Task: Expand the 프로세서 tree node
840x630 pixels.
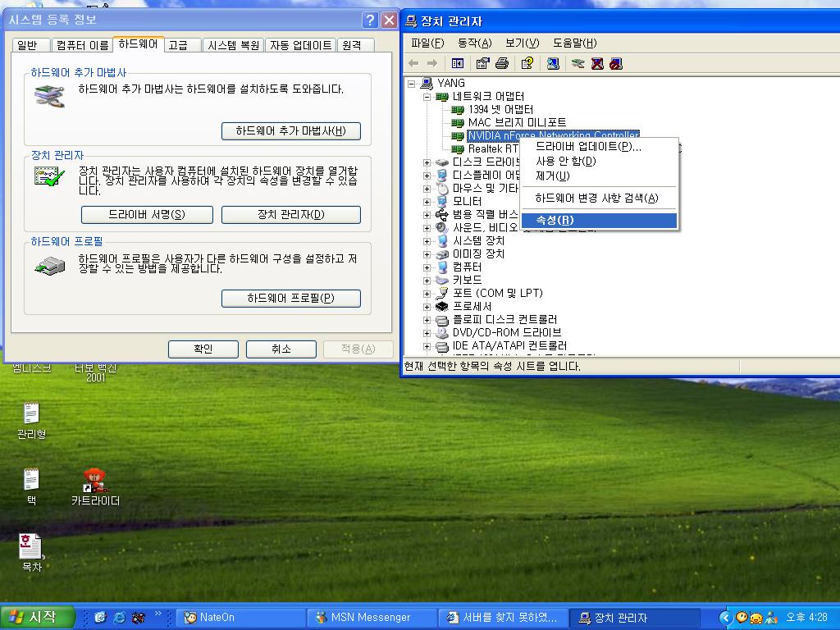Action: pos(427,306)
